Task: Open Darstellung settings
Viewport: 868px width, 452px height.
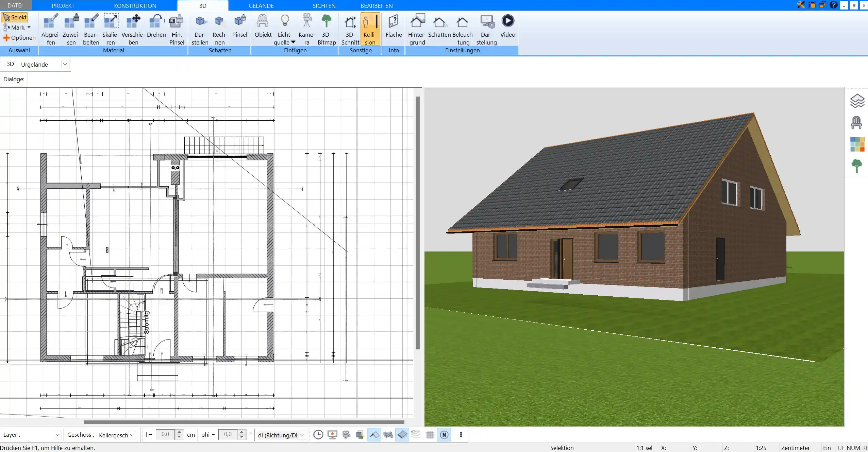Action: point(487,29)
